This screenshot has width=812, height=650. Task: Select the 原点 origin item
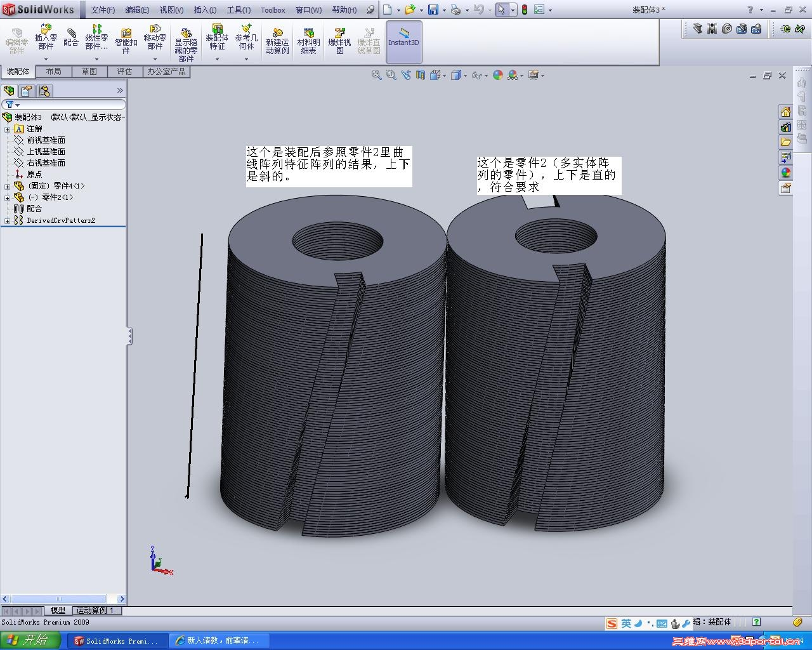28,175
